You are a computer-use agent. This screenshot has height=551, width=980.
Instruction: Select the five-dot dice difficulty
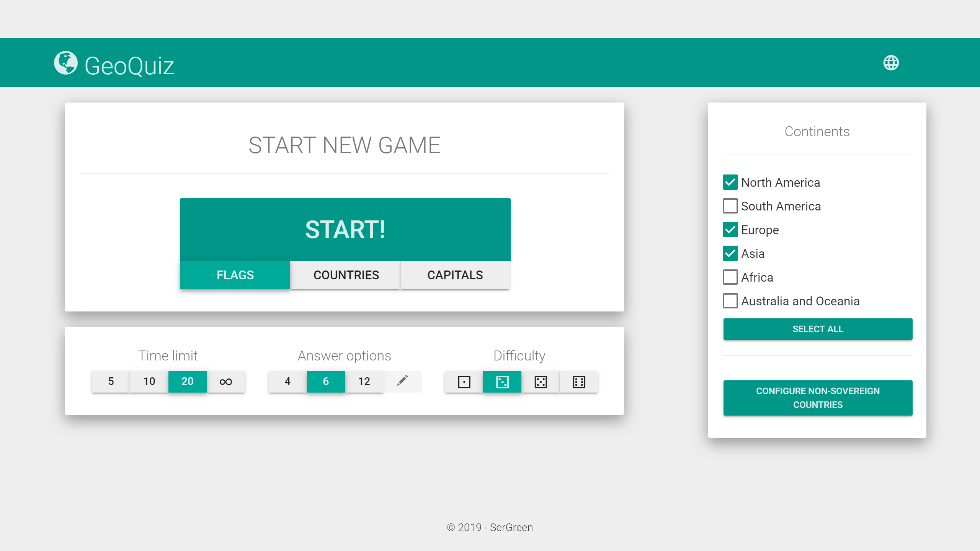pyautogui.click(x=541, y=381)
